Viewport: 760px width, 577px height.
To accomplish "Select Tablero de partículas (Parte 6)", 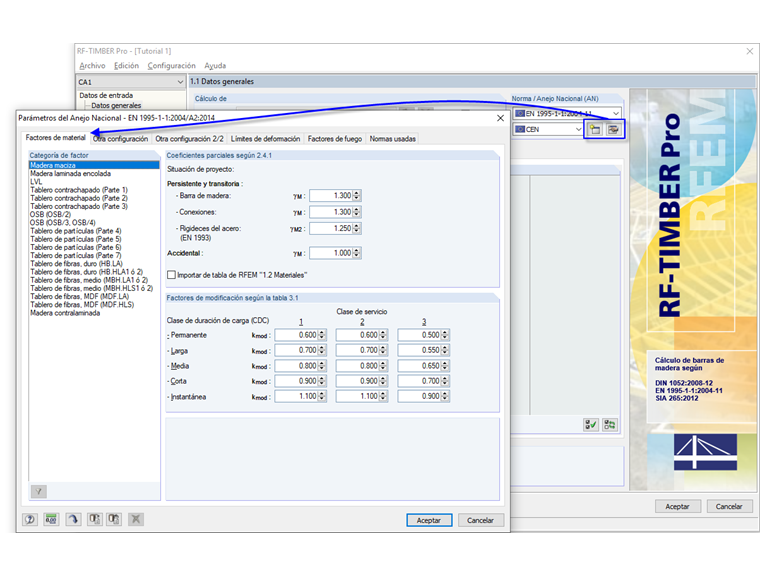I will click(94, 247).
